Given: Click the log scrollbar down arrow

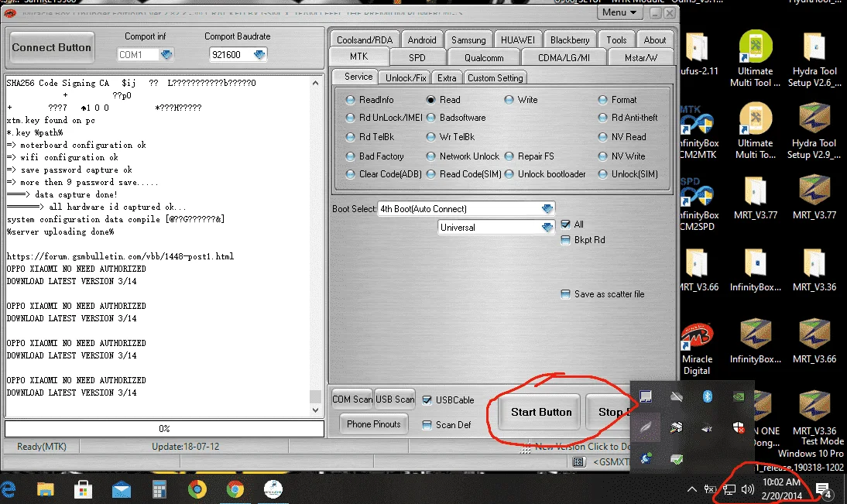Looking at the screenshot, I should 315,410.
